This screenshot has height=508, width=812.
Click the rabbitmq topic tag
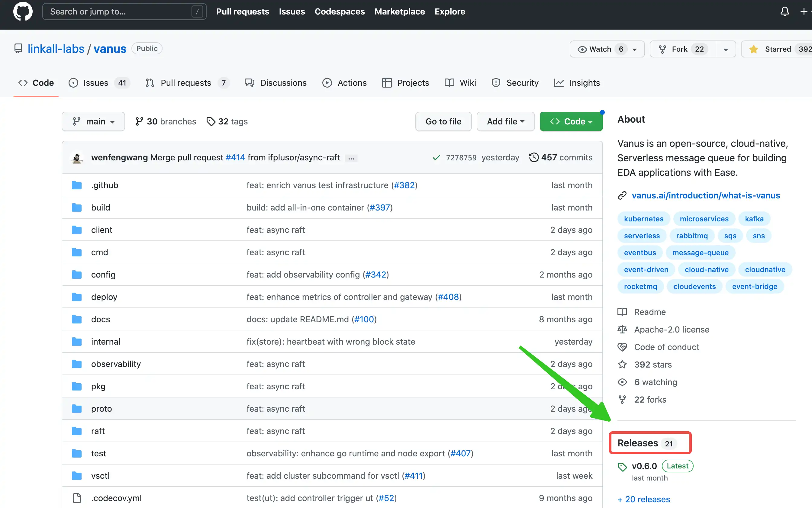(x=692, y=236)
